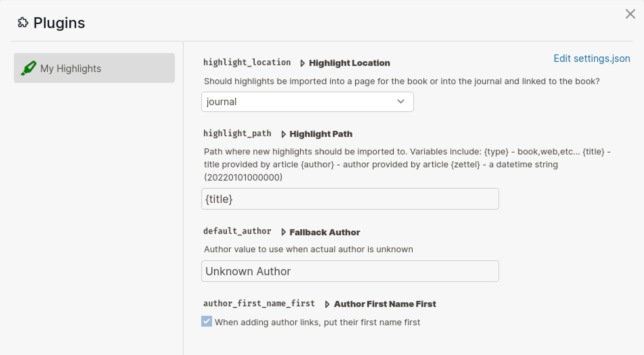Click the Highlight Location heading
Screen dimensions: 644x355
349,63
